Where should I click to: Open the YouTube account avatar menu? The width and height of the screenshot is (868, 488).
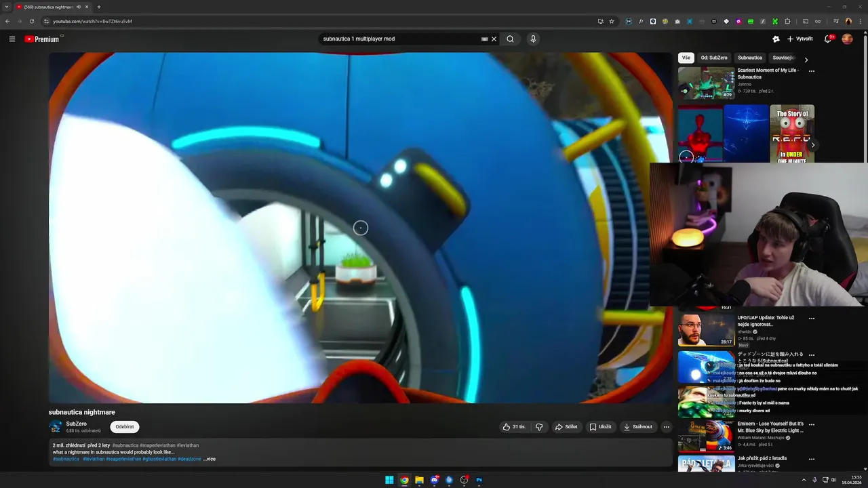pyautogui.click(x=847, y=39)
